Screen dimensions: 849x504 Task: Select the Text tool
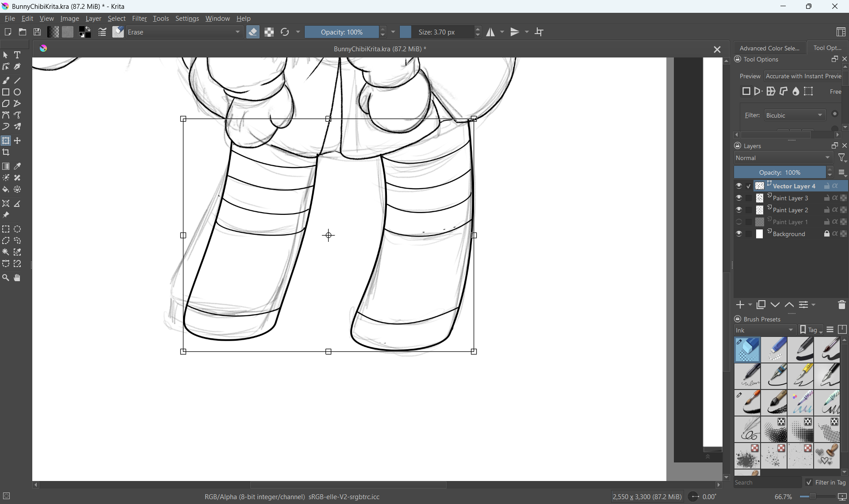[x=17, y=55]
